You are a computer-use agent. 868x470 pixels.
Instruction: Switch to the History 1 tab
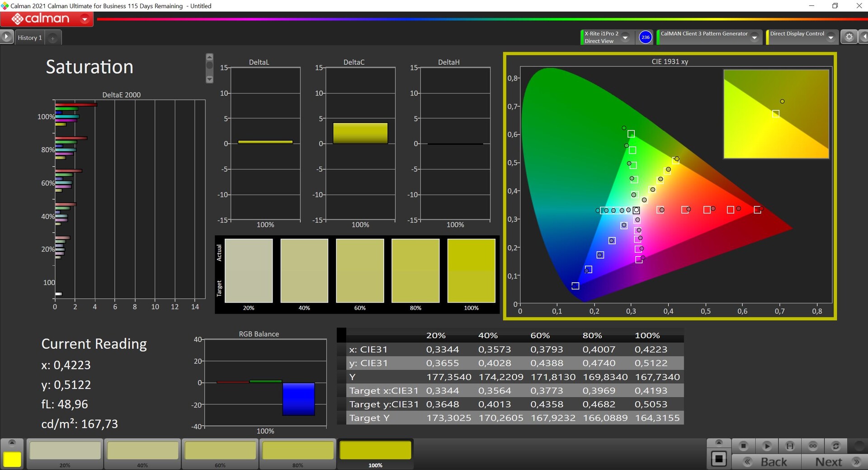(30, 38)
